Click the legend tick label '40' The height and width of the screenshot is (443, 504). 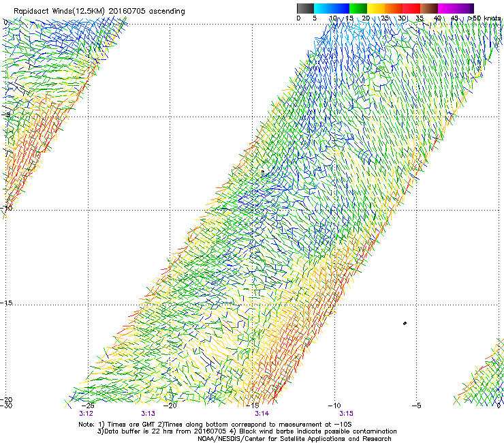click(437, 18)
